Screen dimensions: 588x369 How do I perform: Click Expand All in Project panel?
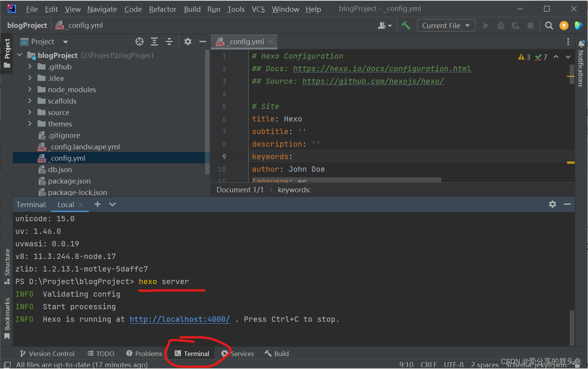point(154,42)
